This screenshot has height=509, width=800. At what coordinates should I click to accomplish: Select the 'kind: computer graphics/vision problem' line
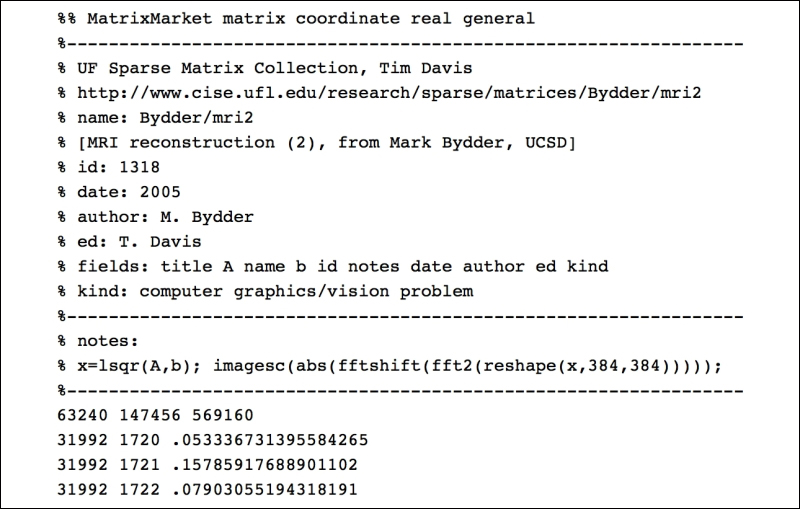pos(265,292)
